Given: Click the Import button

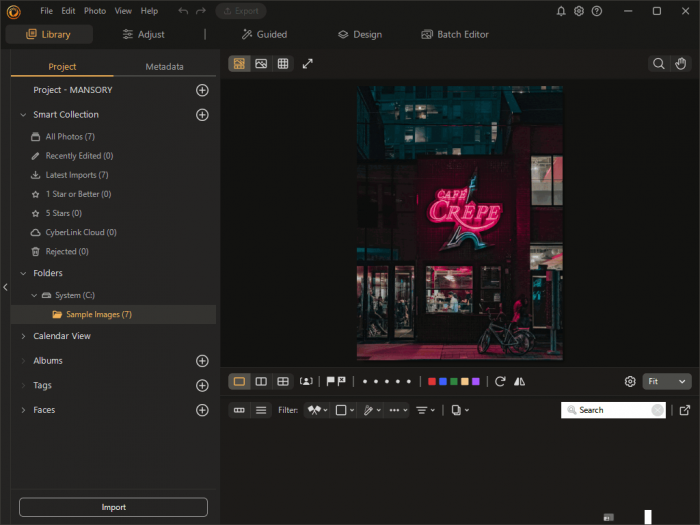Looking at the screenshot, I should [x=113, y=507].
